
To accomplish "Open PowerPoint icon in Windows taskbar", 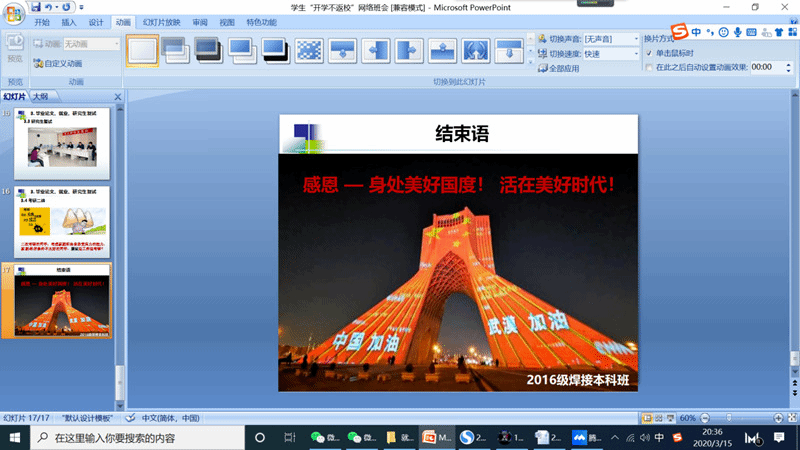I will coord(432,438).
